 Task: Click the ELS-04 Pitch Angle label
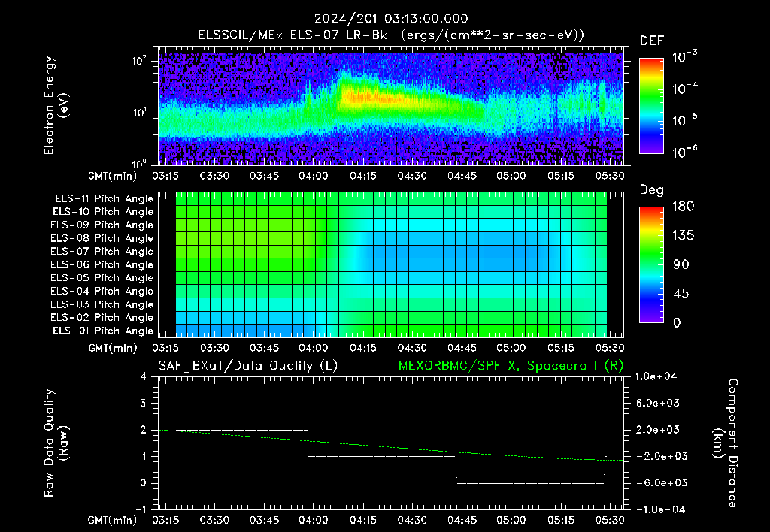102,291
